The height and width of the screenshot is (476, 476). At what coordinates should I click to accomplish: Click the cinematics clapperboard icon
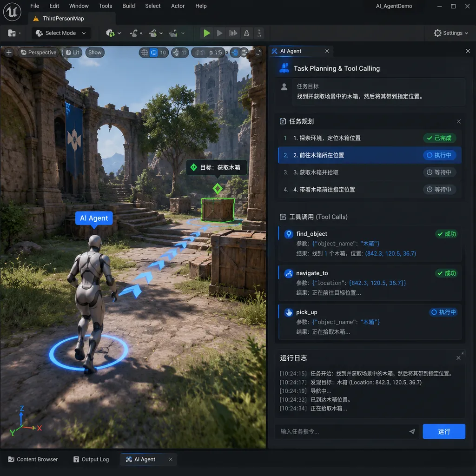[x=152, y=33]
